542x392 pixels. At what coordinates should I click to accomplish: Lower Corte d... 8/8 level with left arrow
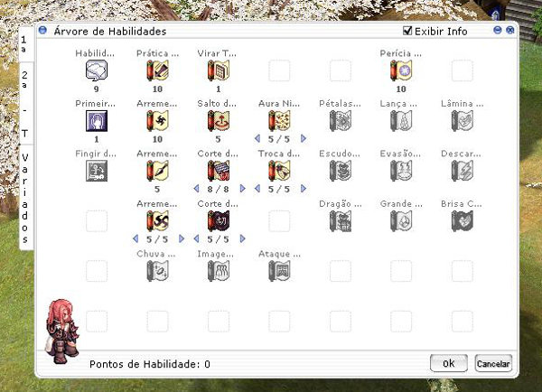tap(196, 189)
